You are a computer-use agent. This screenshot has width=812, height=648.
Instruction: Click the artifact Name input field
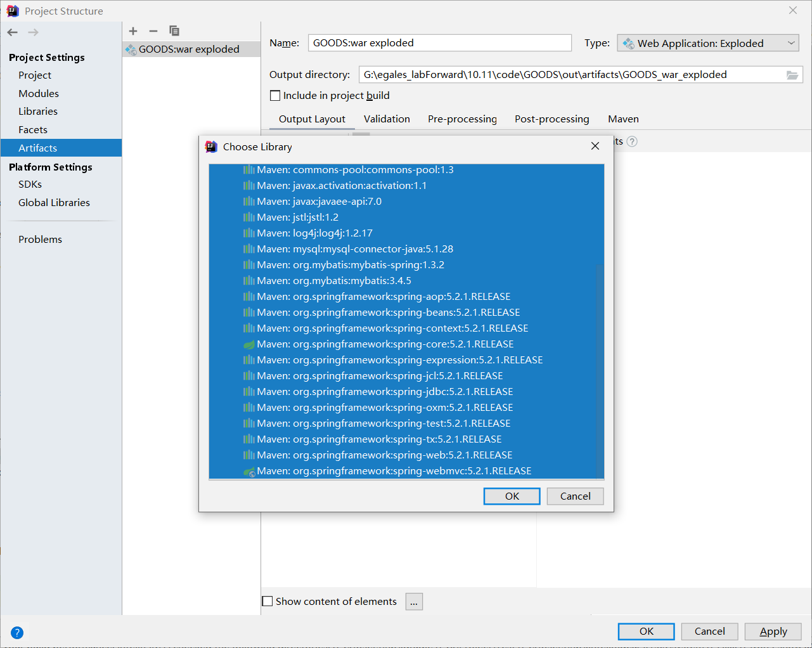click(x=440, y=43)
